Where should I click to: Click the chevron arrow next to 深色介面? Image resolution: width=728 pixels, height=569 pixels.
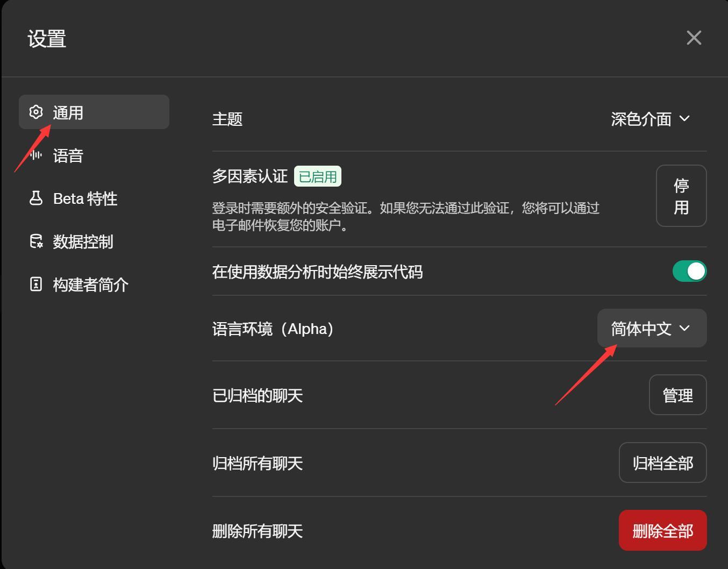point(684,118)
